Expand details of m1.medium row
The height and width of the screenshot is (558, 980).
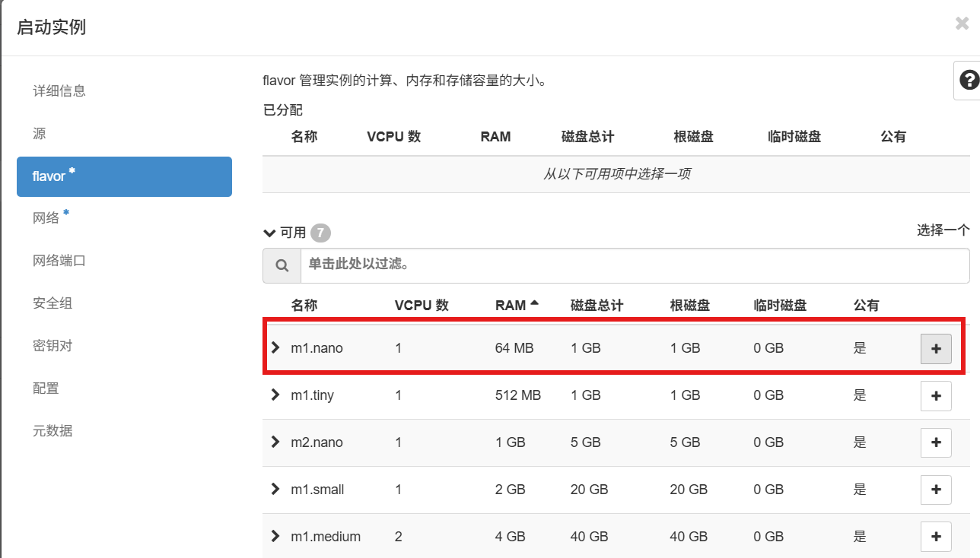tap(275, 536)
